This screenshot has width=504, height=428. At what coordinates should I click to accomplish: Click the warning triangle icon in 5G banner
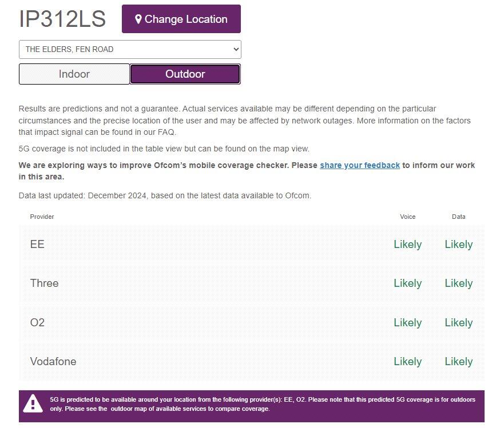pos(33,403)
